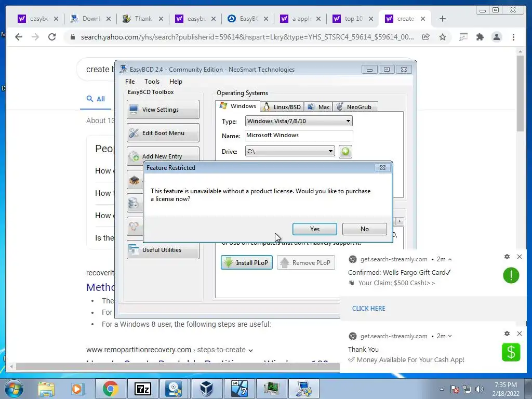This screenshot has height=399, width=532.
Task: Close the Feature Restricted dialog
Action: [382, 168]
